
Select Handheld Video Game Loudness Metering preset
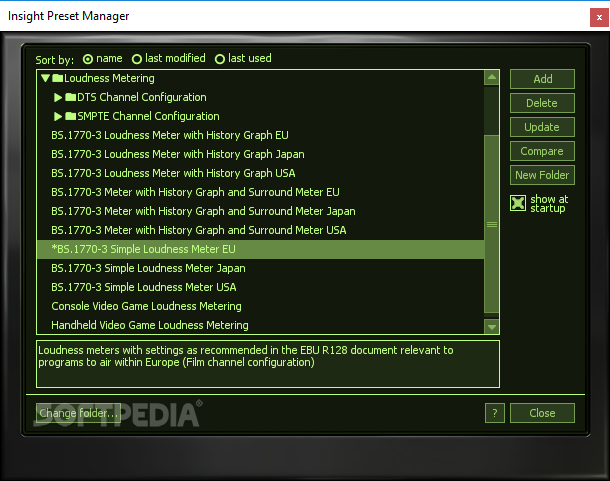pyautogui.click(x=260, y=325)
